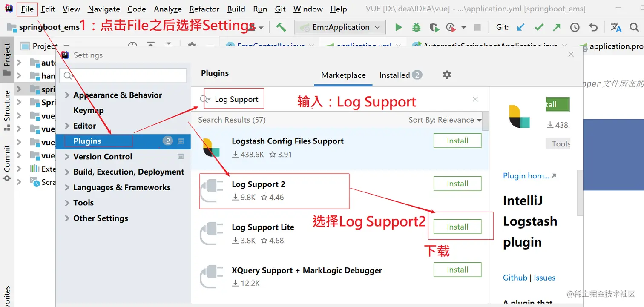
Task: Select Plugins in the settings tree
Action: coord(123,141)
